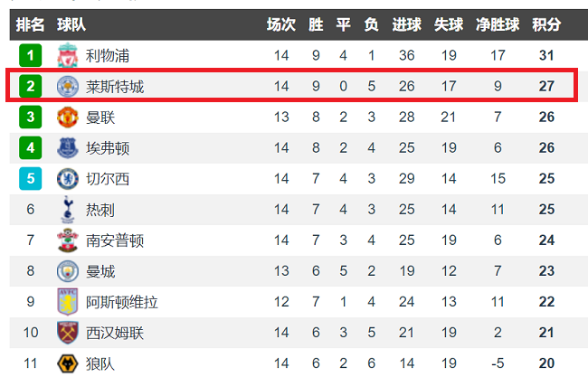
Task: Click the 排名 column header
Action: [31, 24]
